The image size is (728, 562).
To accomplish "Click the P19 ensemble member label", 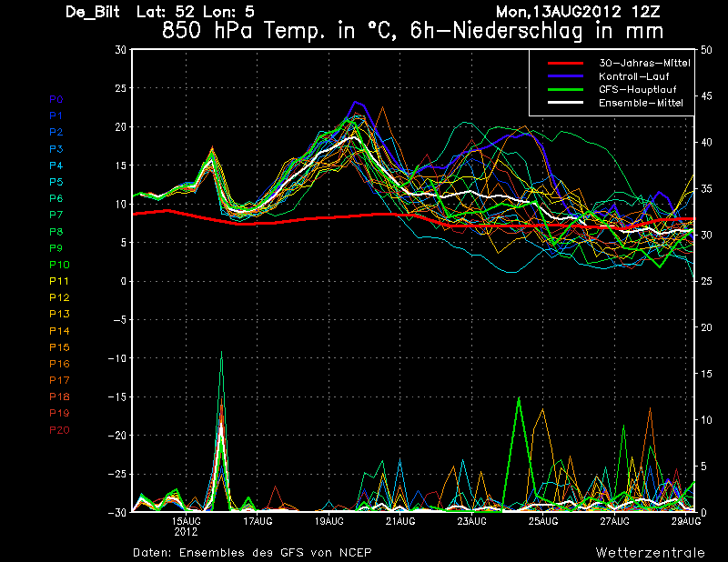I will [59, 413].
